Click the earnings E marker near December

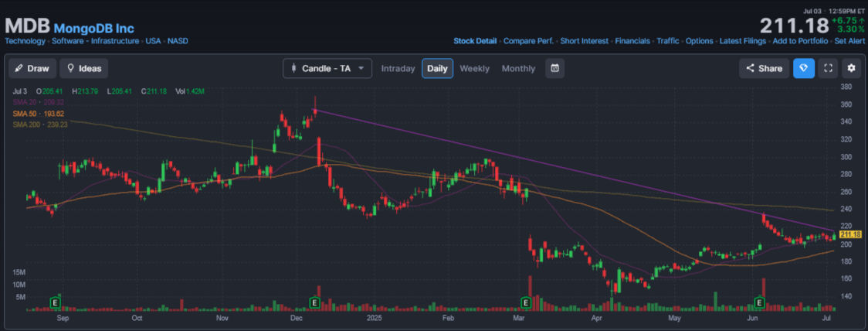pyautogui.click(x=314, y=302)
